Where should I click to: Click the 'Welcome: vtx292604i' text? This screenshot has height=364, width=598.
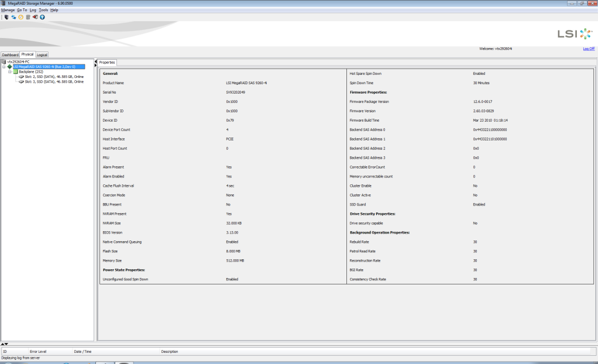click(496, 49)
